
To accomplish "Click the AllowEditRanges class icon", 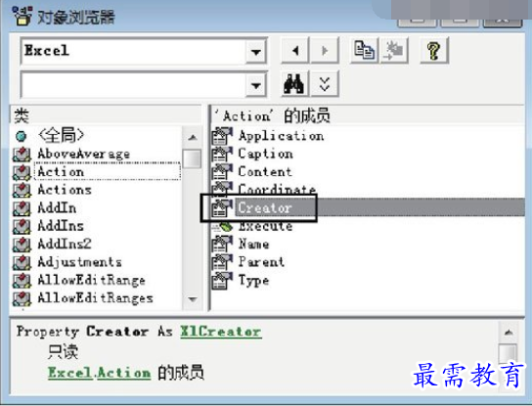I will click(22, 298).
